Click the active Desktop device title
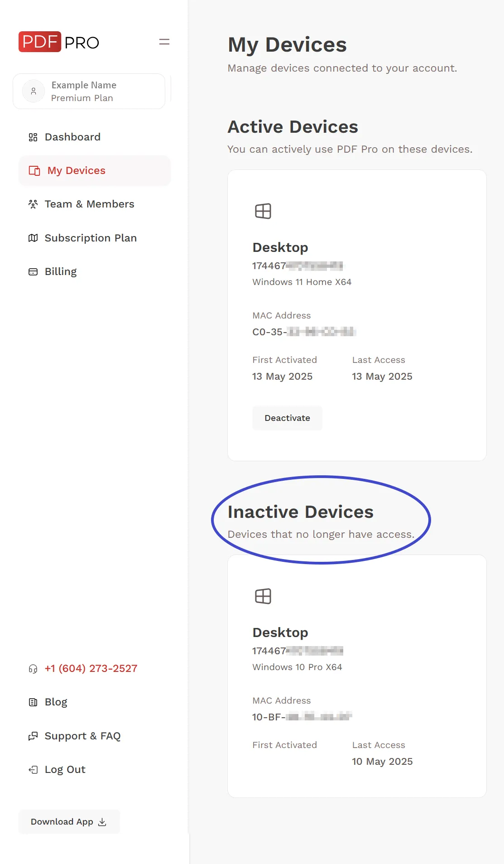The width and height of the screenshot is (504, 864). click(x=280, y=247)
